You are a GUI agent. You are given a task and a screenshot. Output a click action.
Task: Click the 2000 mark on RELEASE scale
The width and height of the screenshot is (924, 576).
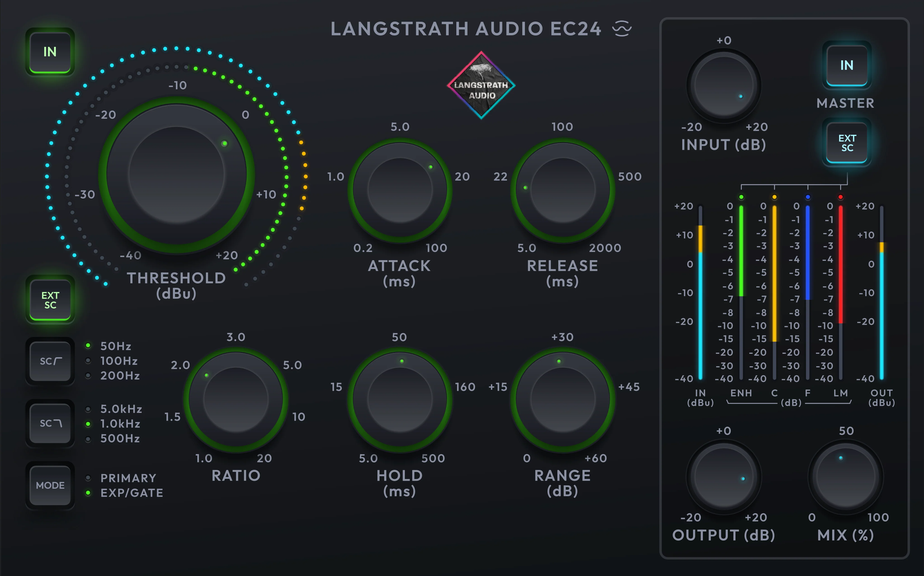(605, 248)
